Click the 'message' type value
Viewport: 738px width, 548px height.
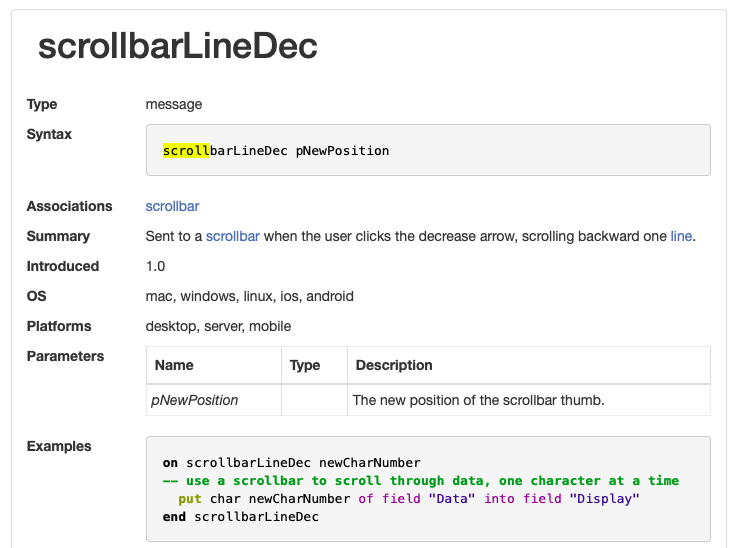[174, 104]
